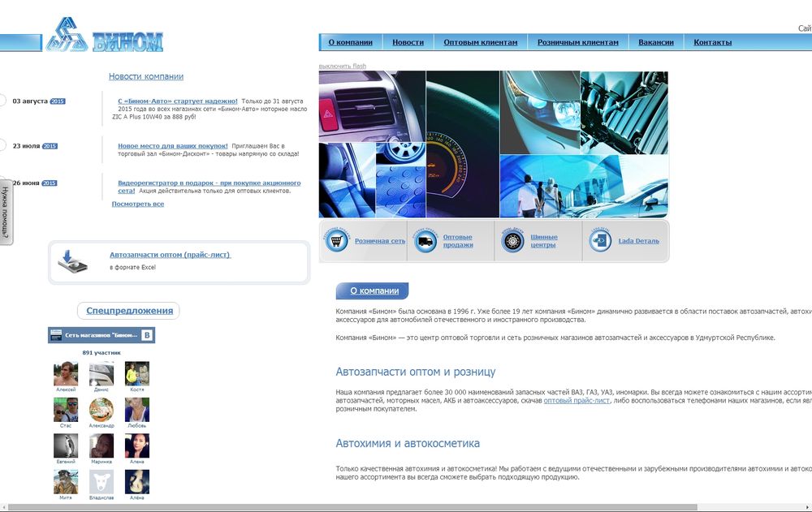Open news «Бином-Авто» стартует надежно!
This screenshot has width=812, height=512.
[178, 101]
